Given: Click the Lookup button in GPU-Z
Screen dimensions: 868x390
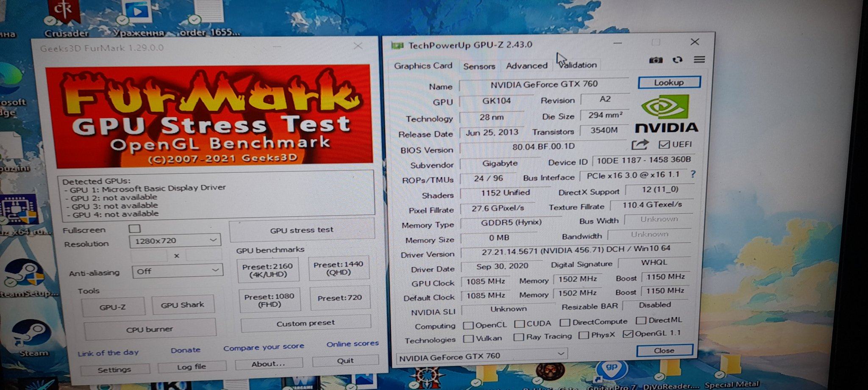Looking at the screenshot, I should 669,82.
